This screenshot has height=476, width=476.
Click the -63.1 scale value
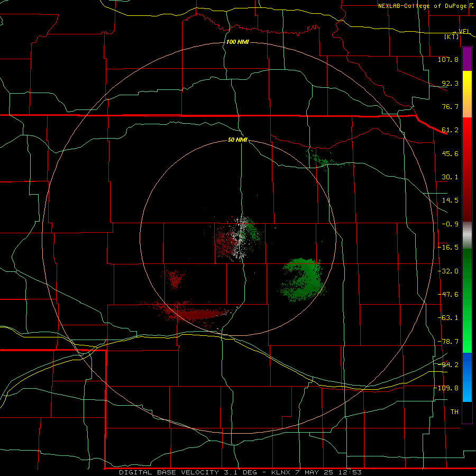click(448, 318)
